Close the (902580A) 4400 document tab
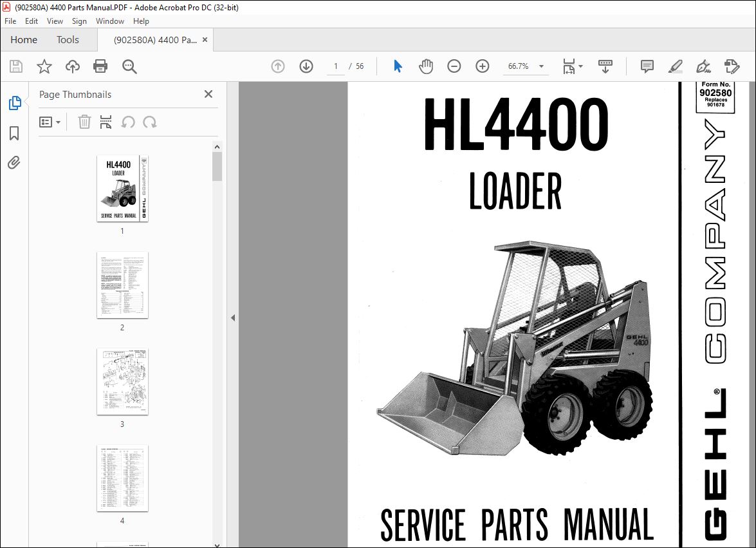Image resolution: width=756 pixels, height=548 pixels. pyautogui.click(x=205, y=39)
